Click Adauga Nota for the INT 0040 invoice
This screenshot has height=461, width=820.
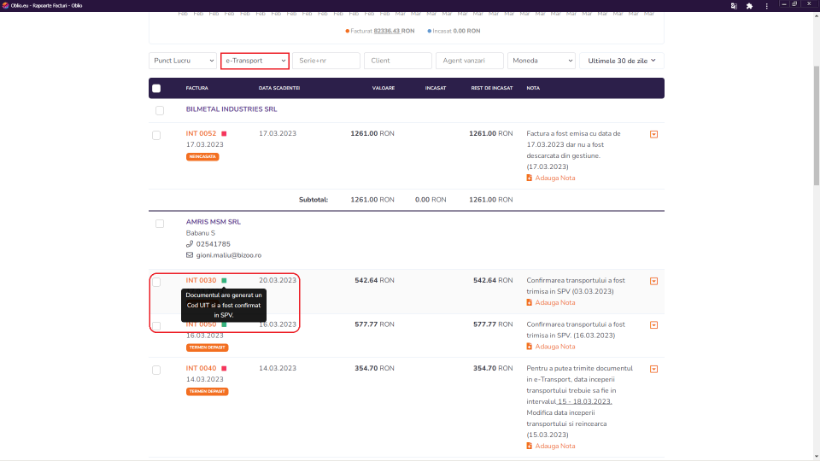click(555, 446)
